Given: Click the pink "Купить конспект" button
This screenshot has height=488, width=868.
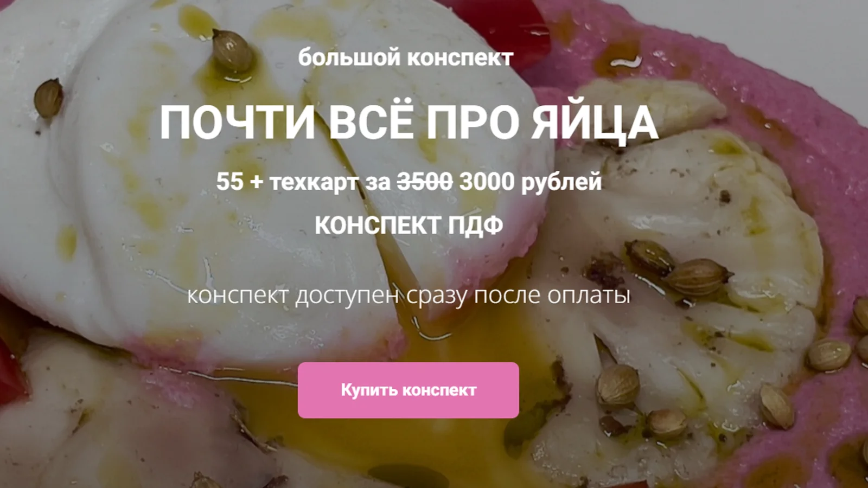Looking at the screenshot, I should pos(408,390).
